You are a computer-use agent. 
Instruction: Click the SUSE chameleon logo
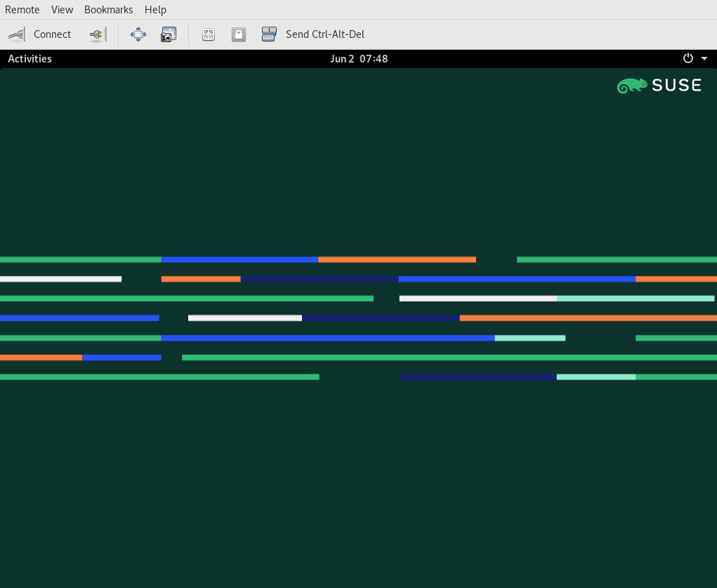[631, 86]
